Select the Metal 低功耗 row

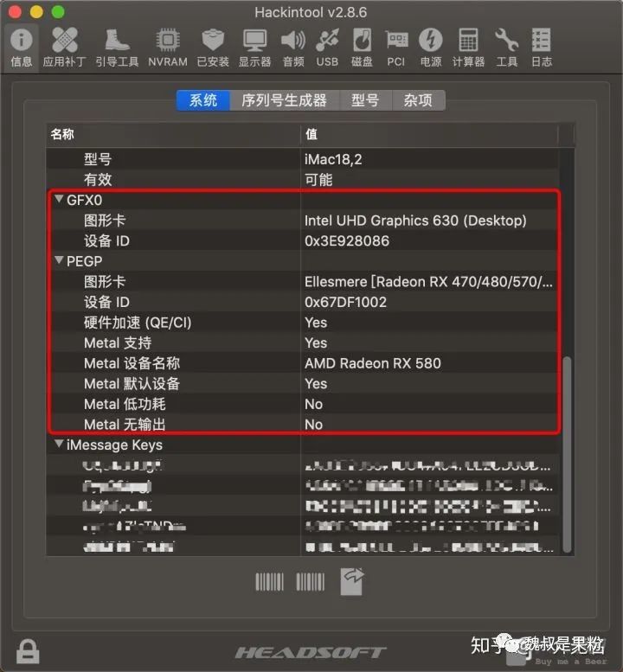pyautogui.click(x=303, y=404)
